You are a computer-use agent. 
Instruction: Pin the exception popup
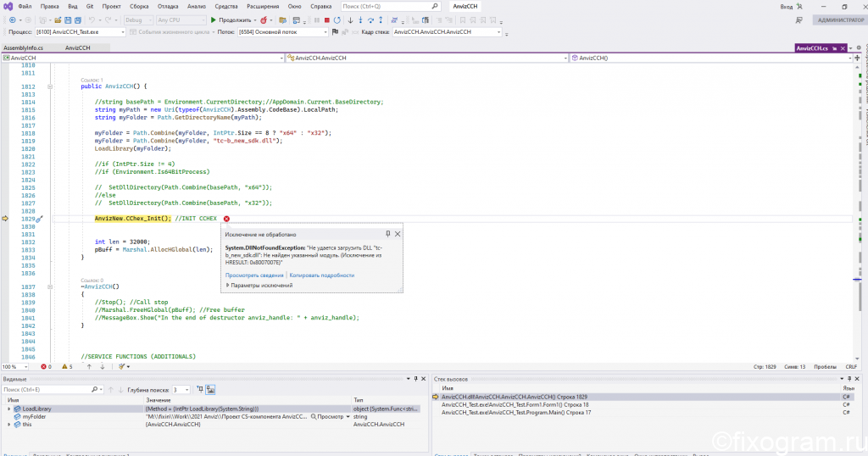pyautogui.click(x=388, y=234)
